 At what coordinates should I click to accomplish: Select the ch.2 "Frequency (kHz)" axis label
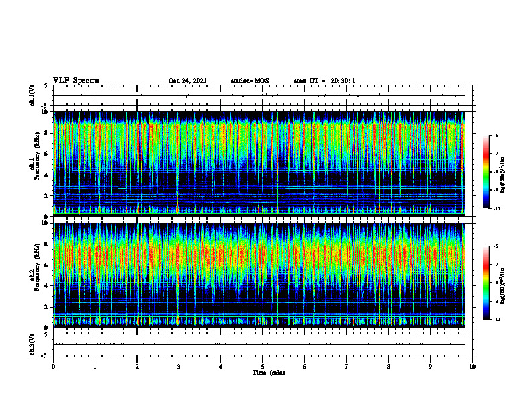tap(36, 267)
